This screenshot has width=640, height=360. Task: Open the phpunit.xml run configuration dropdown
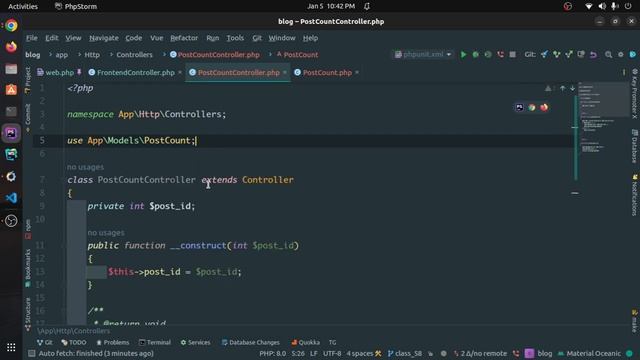(x=423, y=54)
